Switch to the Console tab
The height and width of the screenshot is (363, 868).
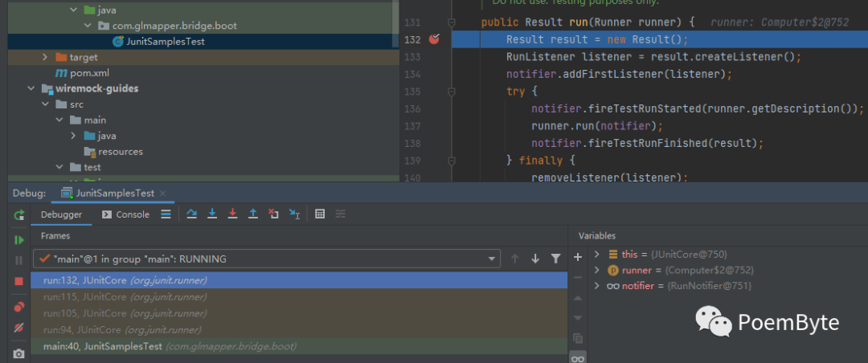[x=126, y=214]
